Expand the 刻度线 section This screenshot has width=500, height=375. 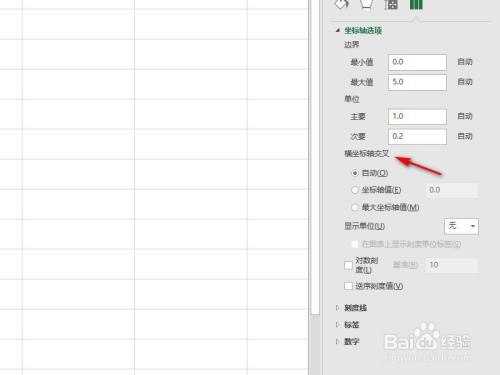click(337, 308)
